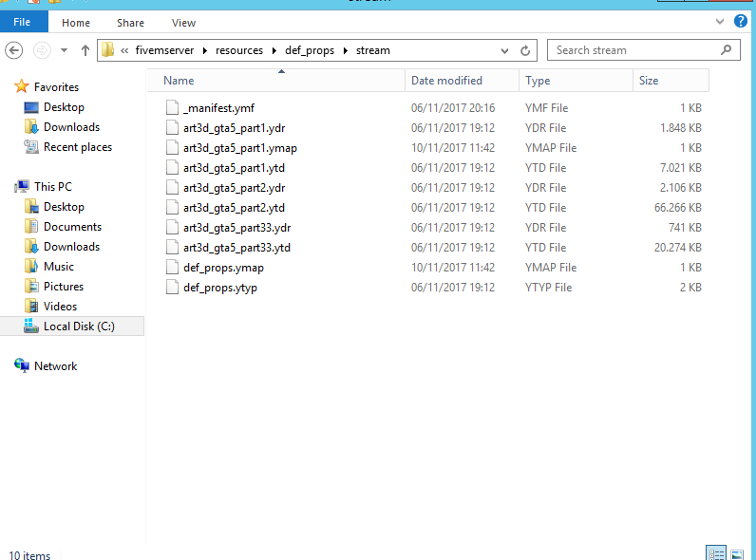Image resolution: width=756 pixels, height=560 pixels.
Task: Open the Pictures folder
Action: [x=64, y=287]
